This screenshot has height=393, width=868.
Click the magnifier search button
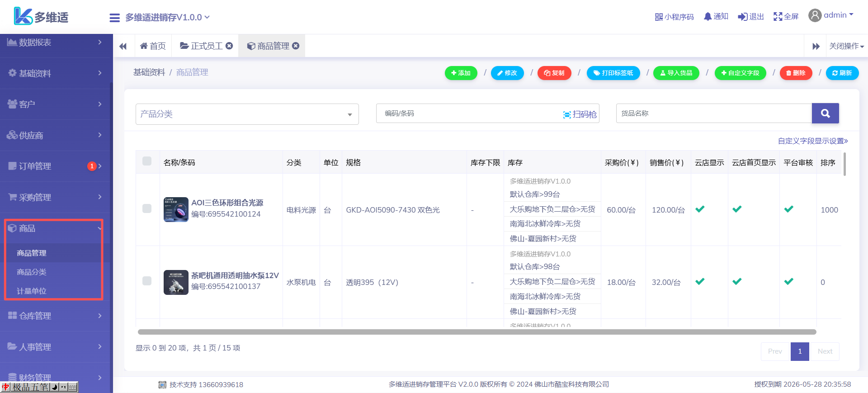pos(825,114)
